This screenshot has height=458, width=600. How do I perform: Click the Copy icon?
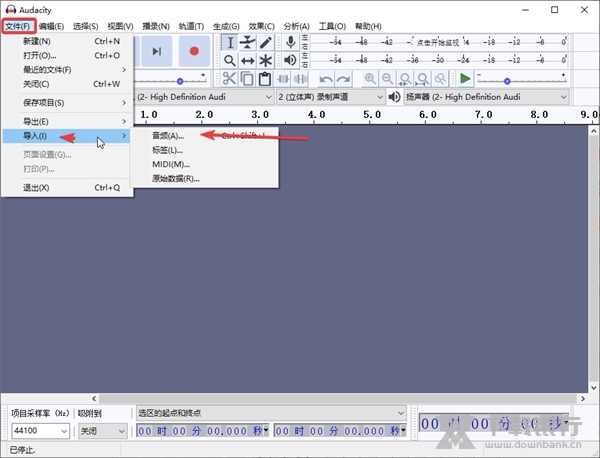pos(247,79)
